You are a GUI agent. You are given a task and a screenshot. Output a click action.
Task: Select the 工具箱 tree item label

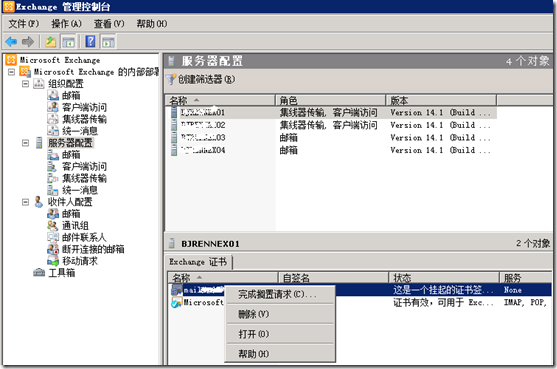click(62, 273)
